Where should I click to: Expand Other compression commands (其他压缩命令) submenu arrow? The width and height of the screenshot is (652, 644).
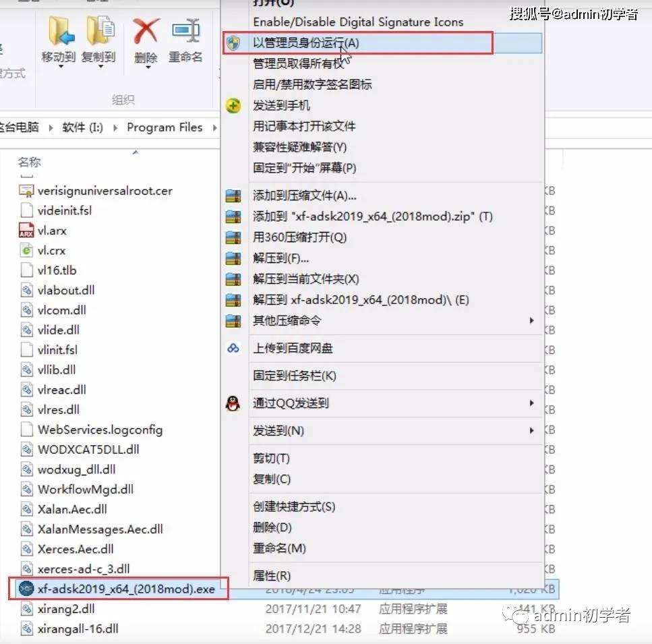click(x=531, y=320)
